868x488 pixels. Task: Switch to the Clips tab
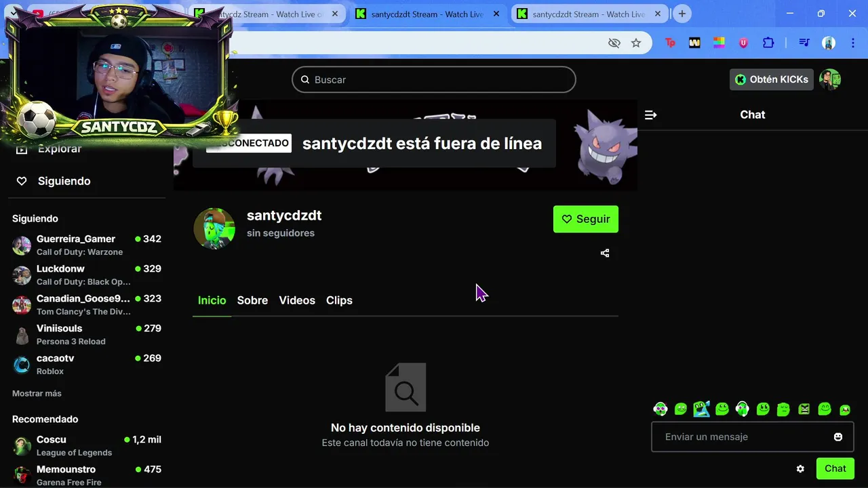[339, 300]
